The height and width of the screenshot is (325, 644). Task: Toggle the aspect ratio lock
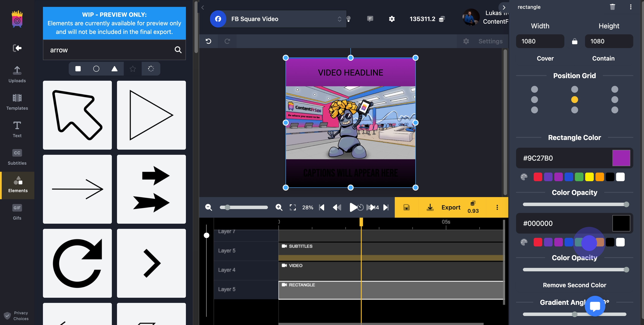[574, 41]
